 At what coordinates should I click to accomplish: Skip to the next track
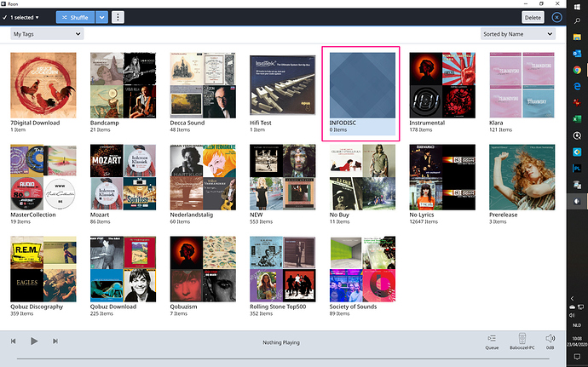[55, 341]
